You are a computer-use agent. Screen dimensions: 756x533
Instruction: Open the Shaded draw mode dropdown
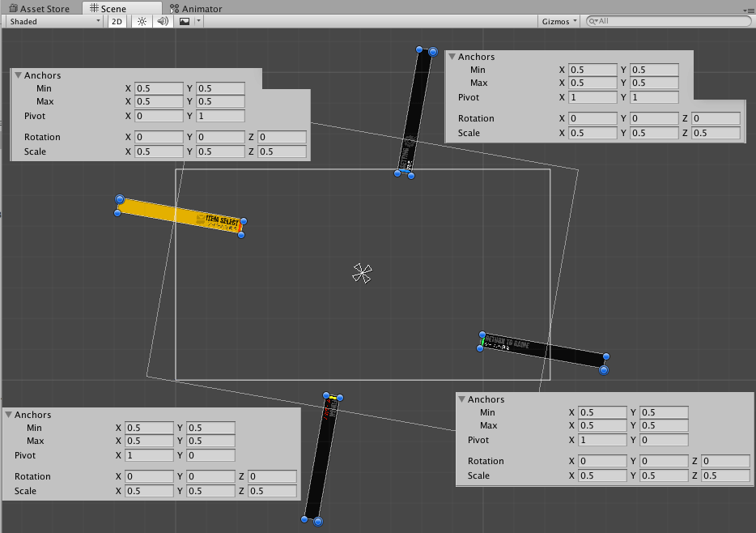click(x=54, y=21)
